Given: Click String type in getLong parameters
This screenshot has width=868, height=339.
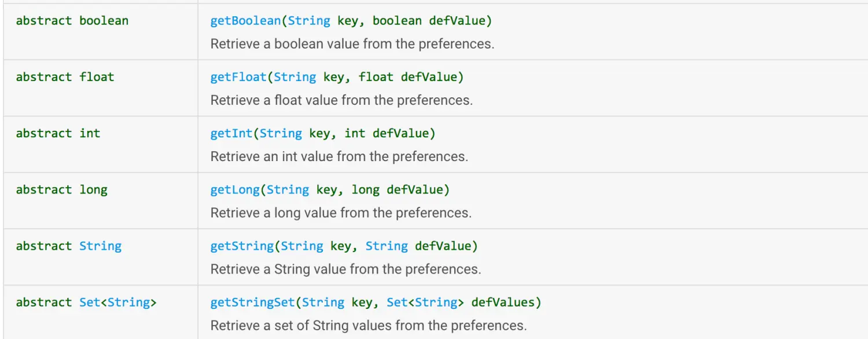Looking at the screenshot, I should click(288, 189).
